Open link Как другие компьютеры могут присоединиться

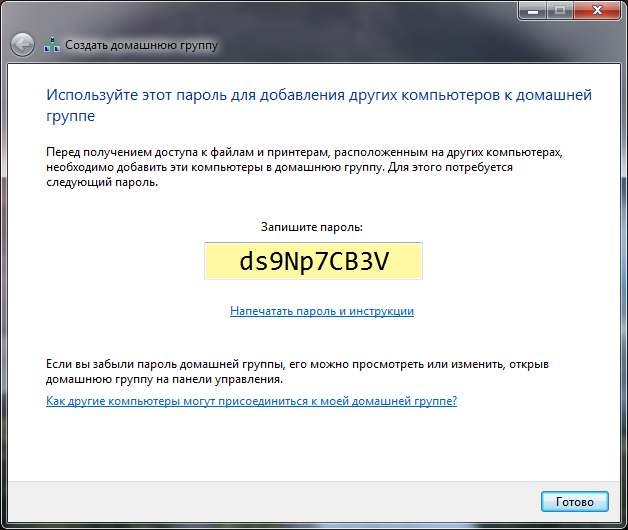[252, 401]
